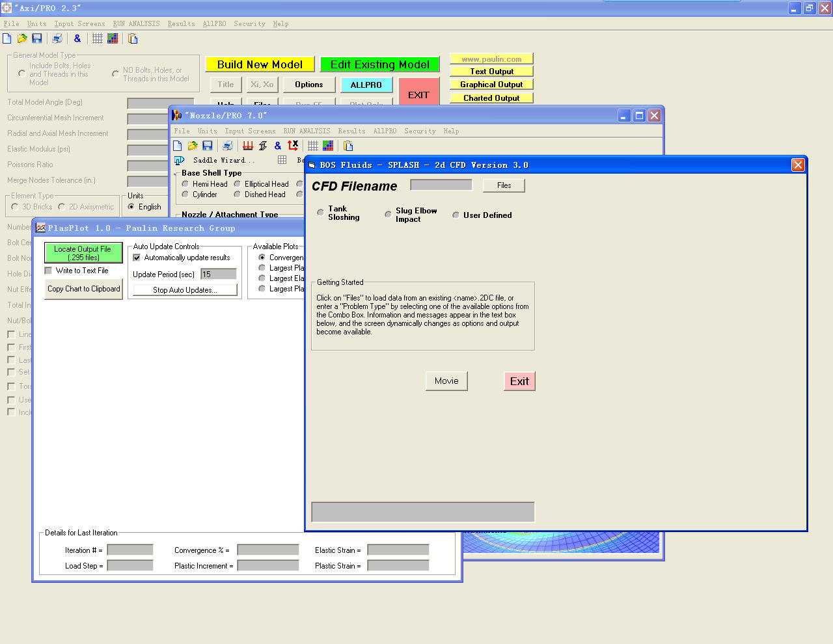Click red load arrows icon in Nozzle/PRO toolbar
The width and height of the screenshot is (833, 644).
(248, 146)
